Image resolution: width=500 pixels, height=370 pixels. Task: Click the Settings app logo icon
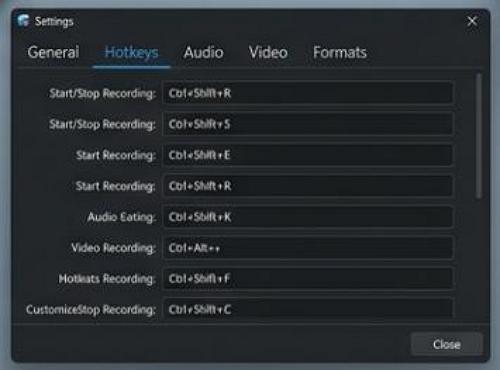tap(23, 21)
